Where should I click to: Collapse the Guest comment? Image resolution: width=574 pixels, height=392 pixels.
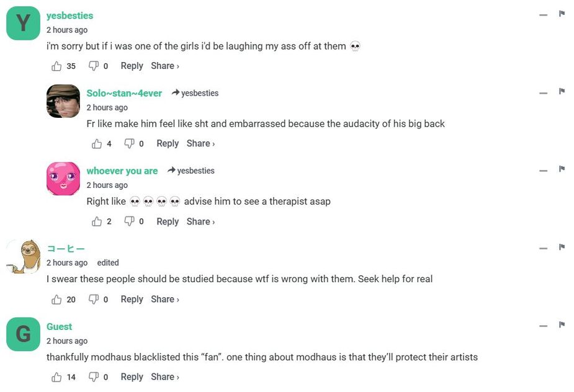pyautogui.click(x=544, y=326)
